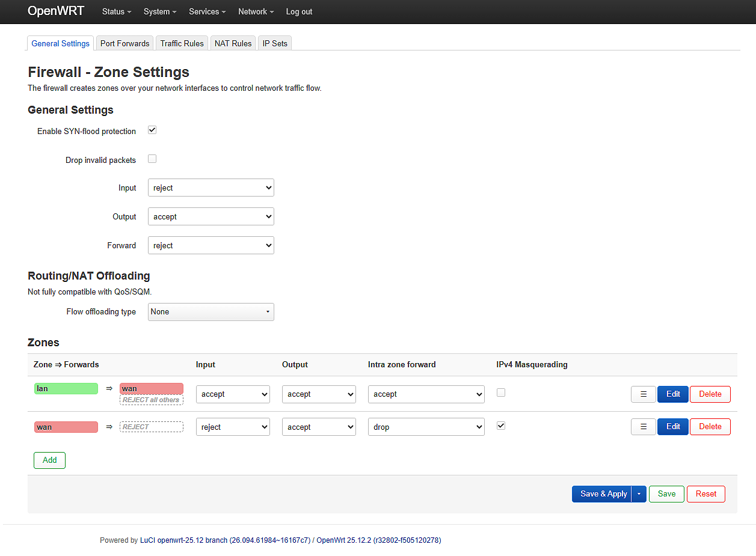Click Edit button for lan zone
The width and height of the screenshot is (756, 556).
672,394
